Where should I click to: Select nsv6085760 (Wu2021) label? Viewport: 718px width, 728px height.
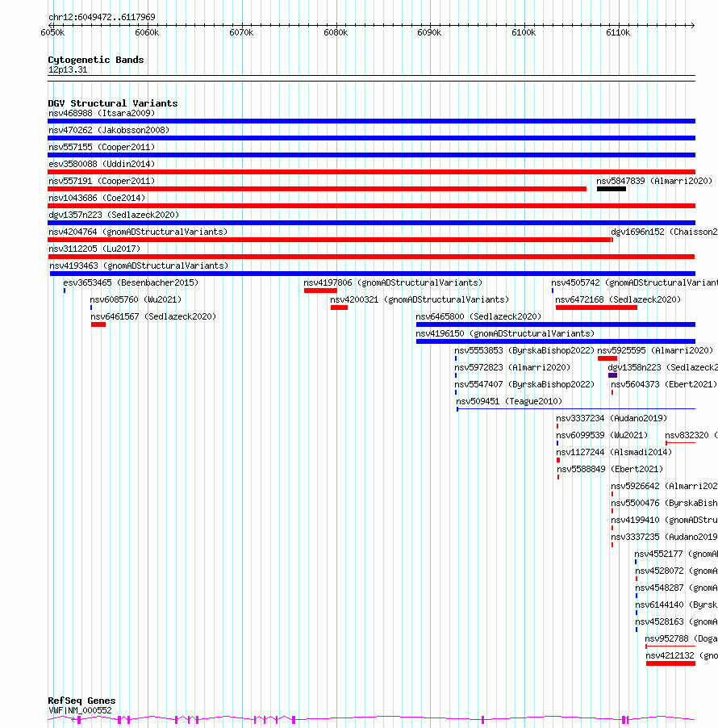[x=136, y=299]
